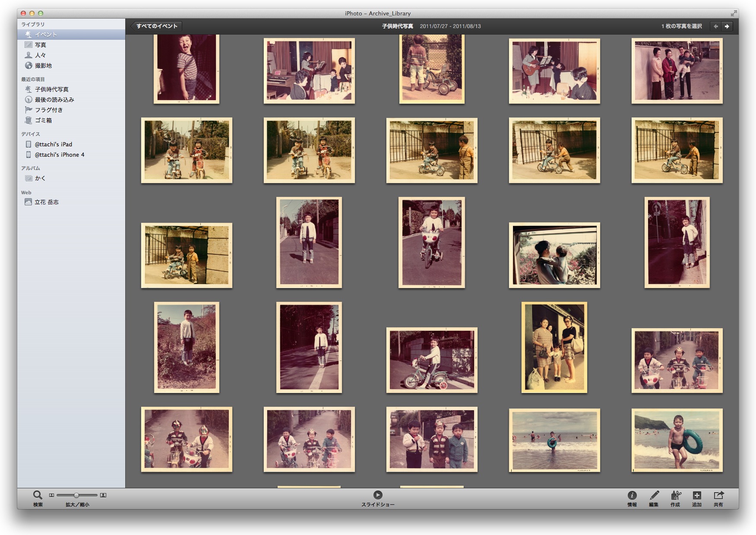Go to the previous event arrow
The width and height of the screenshot is (756, 535).
point(716,26)
